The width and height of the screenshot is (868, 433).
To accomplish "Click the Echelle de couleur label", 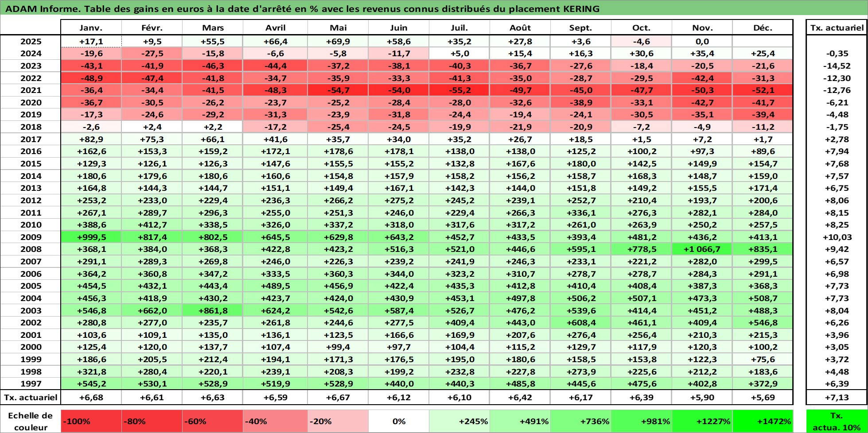I will [x=31, y=421].
